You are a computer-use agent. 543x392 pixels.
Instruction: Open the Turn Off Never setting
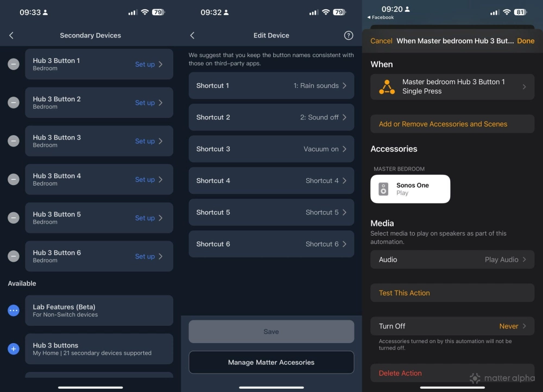(452, 326)
